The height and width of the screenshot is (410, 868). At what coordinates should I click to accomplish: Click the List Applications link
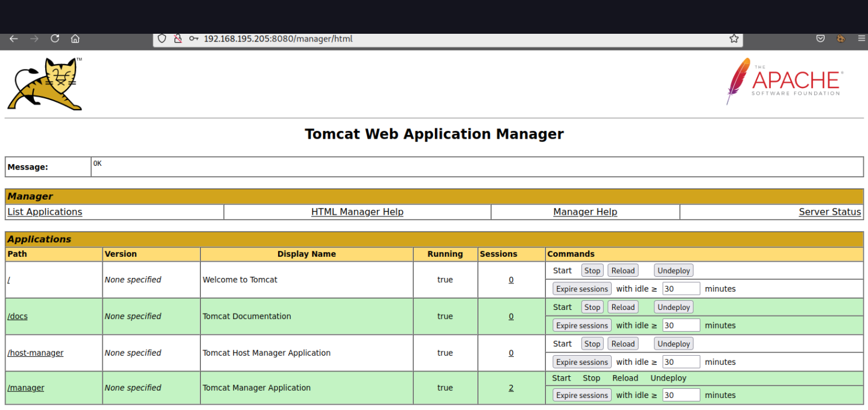coord(45,212)
